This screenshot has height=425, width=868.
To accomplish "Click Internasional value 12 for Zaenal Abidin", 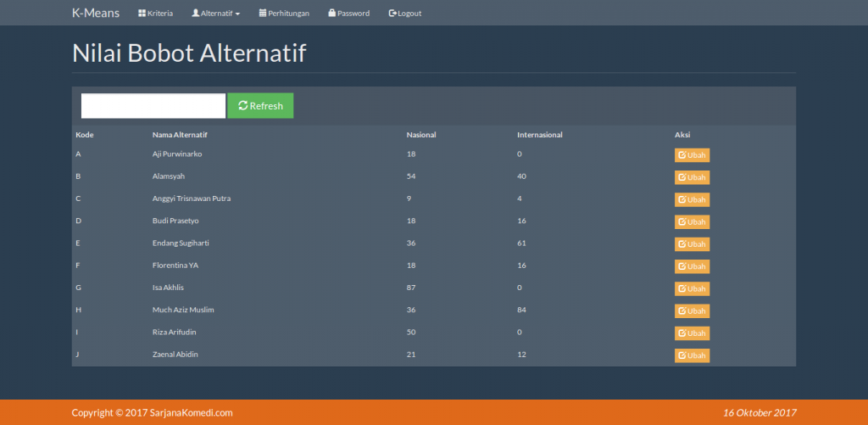I will [x=521, y=354].
